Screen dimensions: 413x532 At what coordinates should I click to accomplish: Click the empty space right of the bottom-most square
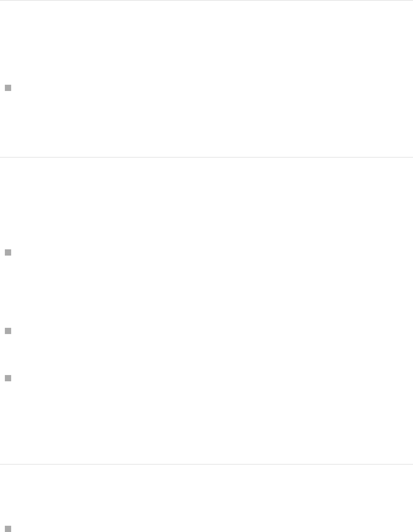click(212, 529)
